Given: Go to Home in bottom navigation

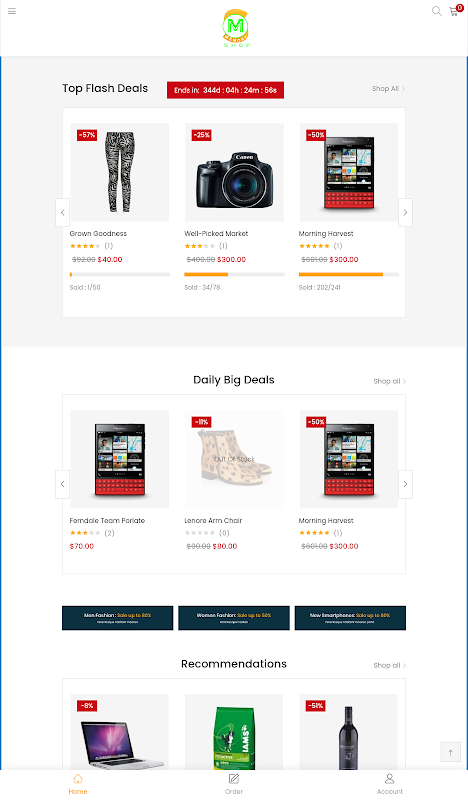Looking at the screenshot, I should [78, 784].
